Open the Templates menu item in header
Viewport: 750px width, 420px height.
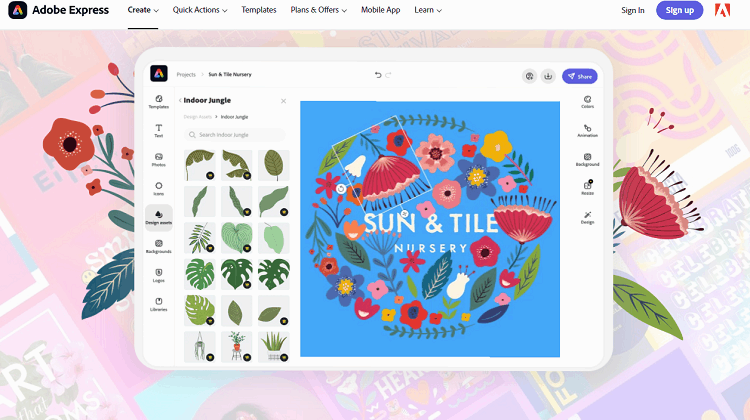point(259,10)
